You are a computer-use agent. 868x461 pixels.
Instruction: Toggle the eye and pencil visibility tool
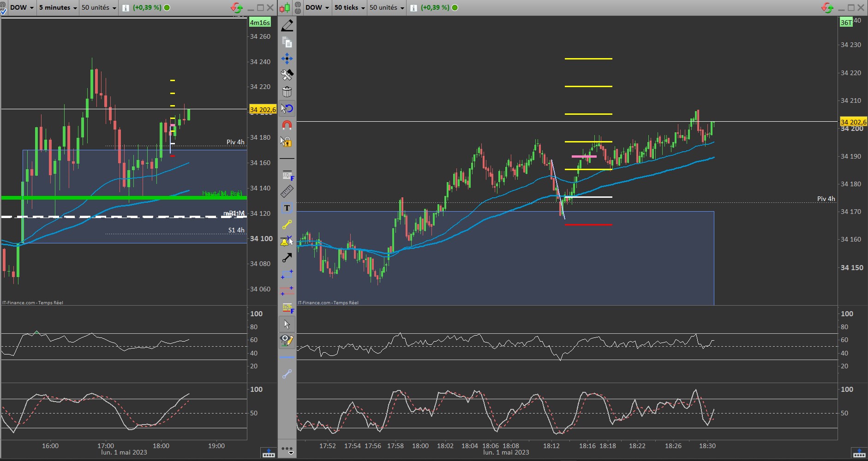click(x=287, y=341)
